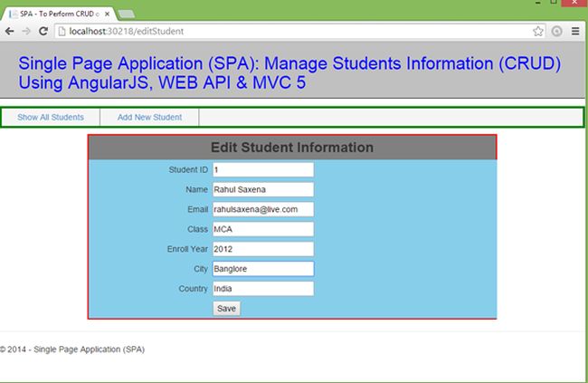Click the Student ID label
This screenshot has width=588, height=383.
188,169
